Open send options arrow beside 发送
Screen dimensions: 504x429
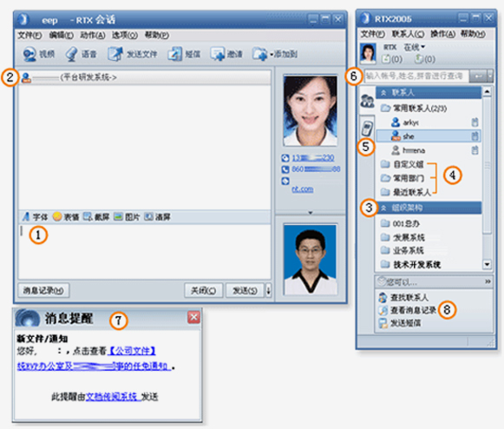pos(268,291)
